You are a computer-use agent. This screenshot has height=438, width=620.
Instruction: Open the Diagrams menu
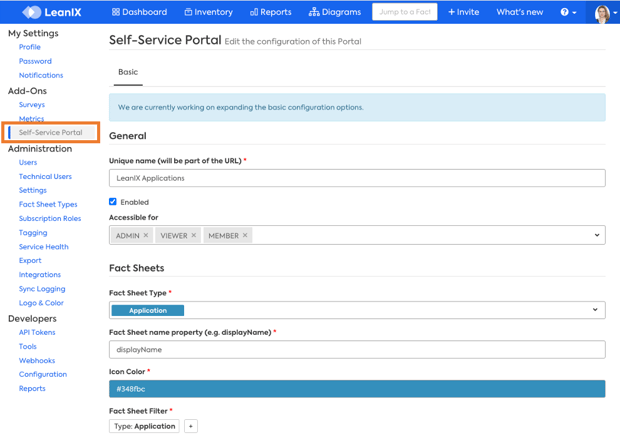[x=335, y=12]
